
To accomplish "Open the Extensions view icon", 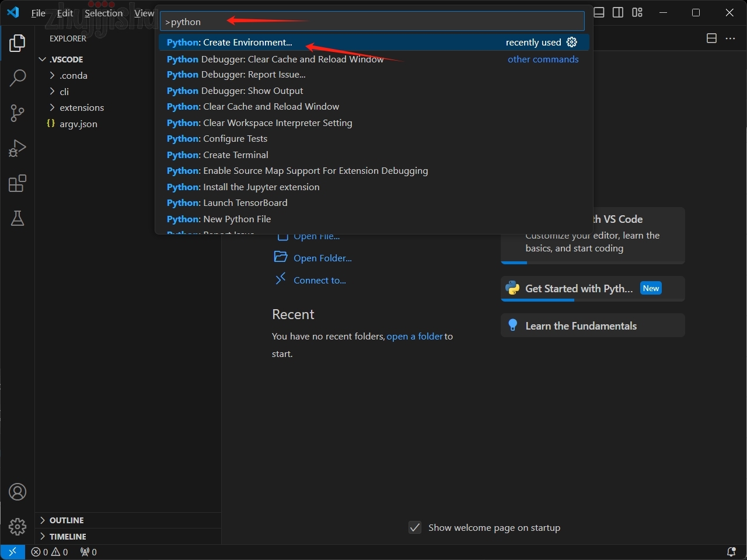I will click(x=18, y=183).
